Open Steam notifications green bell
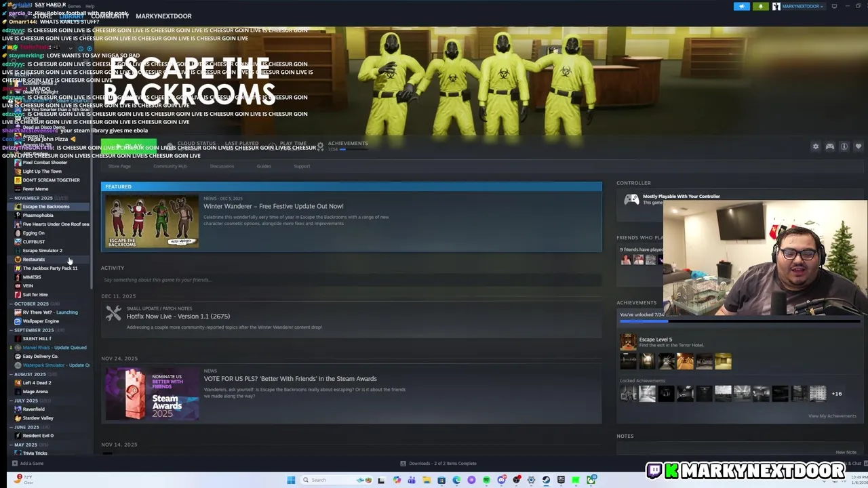The width and height of the screenshot is (868, 488). tap(760, 6)
